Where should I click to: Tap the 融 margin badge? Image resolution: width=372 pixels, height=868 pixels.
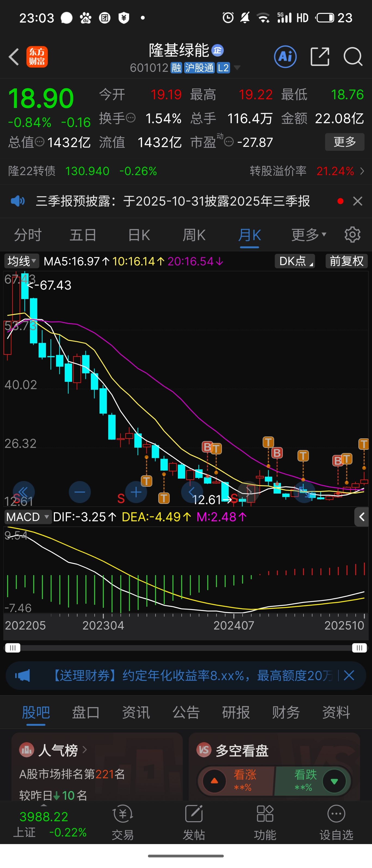pos(176,68)
